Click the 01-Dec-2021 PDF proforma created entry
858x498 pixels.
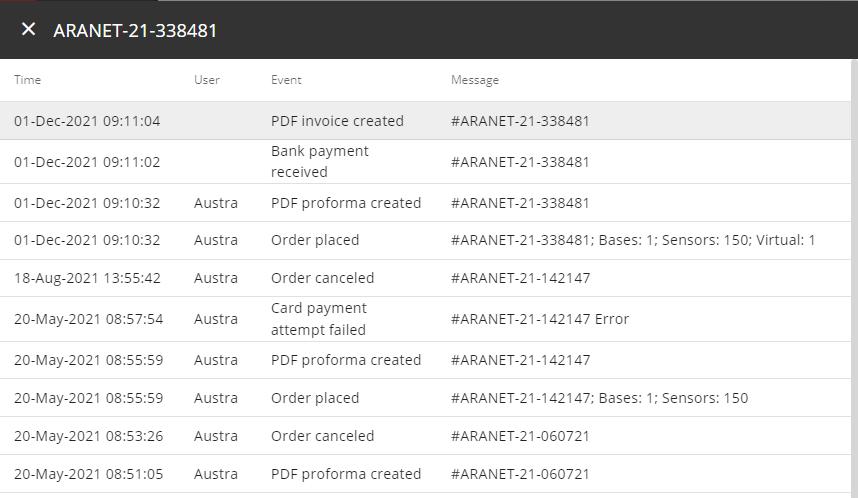coord(346,203)
